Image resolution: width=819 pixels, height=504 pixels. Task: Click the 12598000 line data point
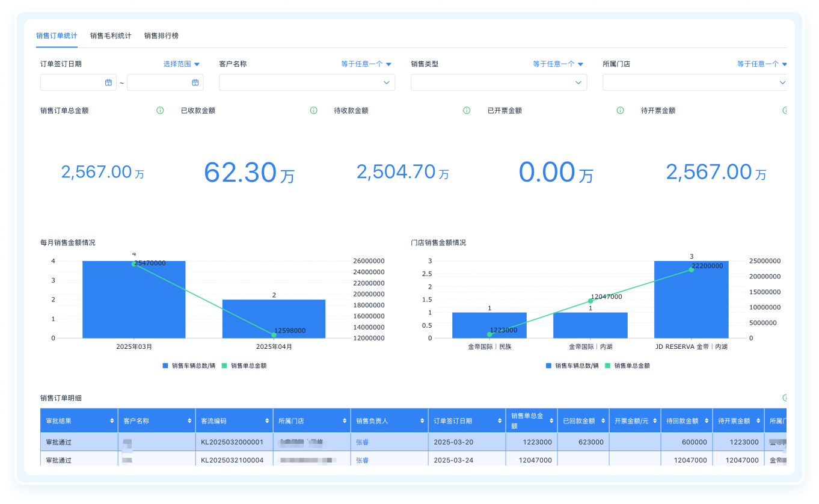point(274,335)
